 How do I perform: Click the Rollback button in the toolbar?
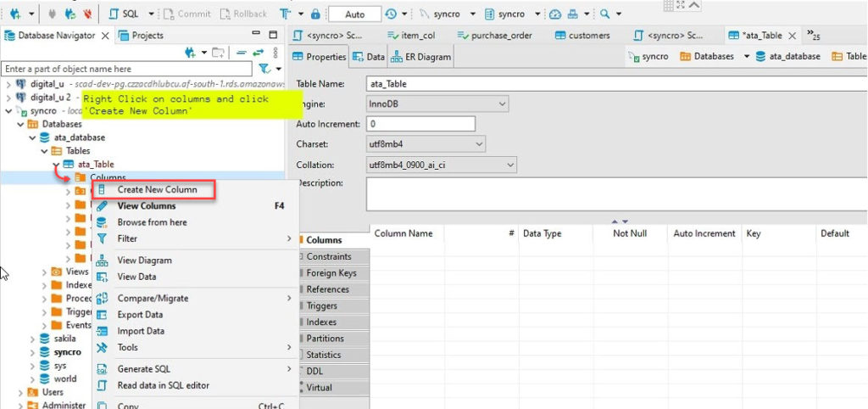[x=243, y=14]
